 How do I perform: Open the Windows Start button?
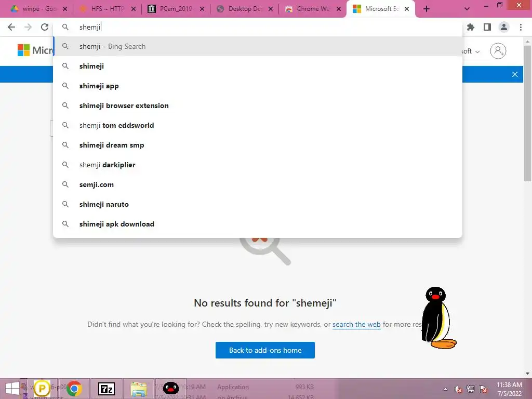tap(12, 389)
